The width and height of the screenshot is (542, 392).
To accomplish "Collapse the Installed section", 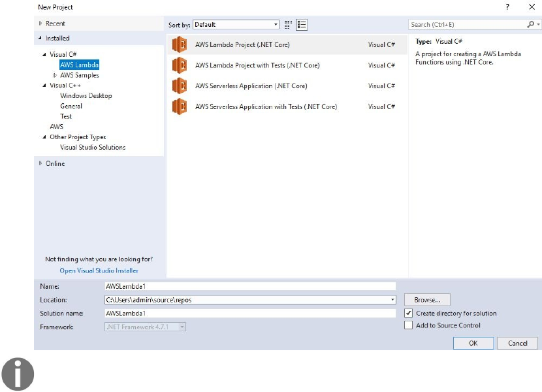I will click(40, 38).
